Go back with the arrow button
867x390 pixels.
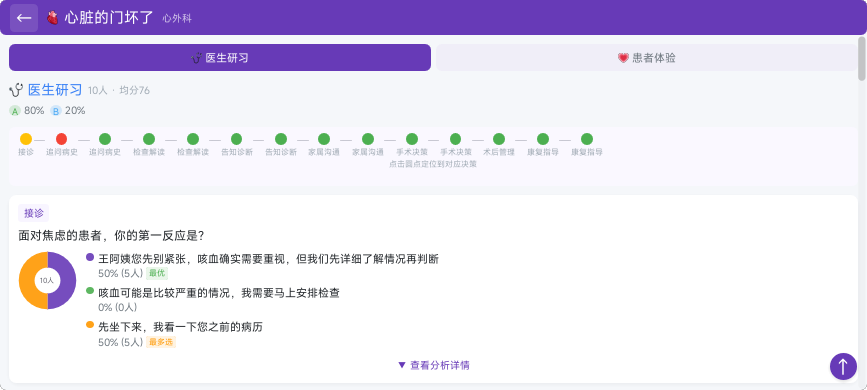click(24, 18)
